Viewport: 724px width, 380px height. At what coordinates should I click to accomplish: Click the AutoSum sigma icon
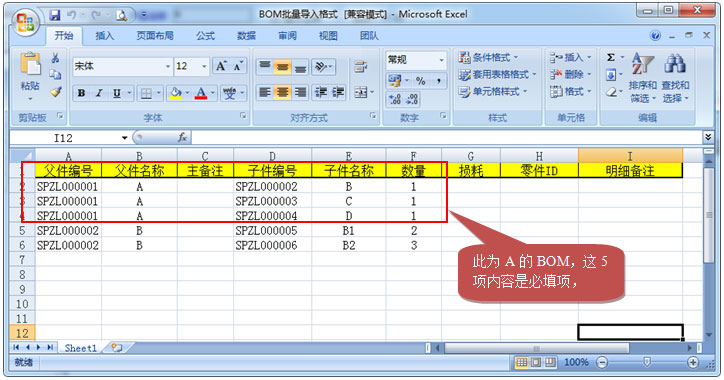[611, 58]
